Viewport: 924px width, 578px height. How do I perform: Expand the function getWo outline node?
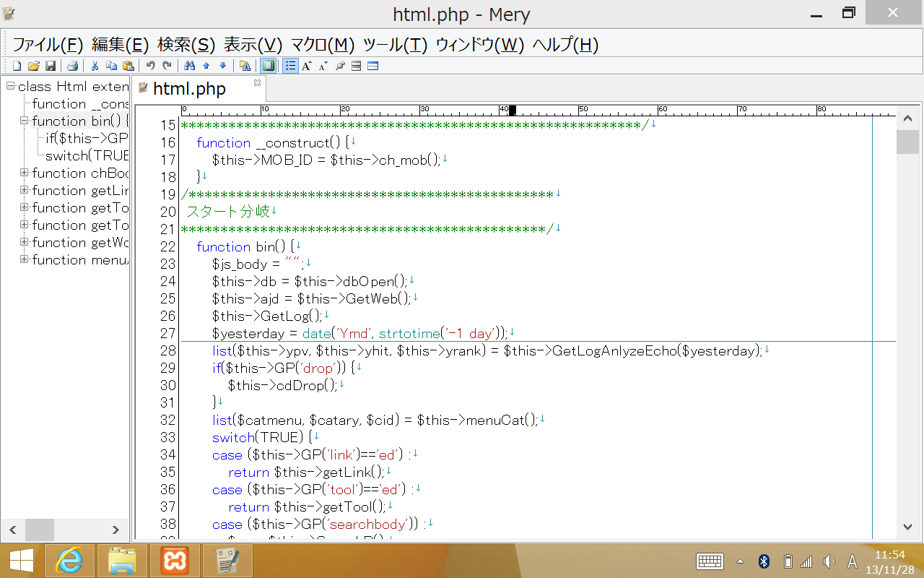(x=24, y=242)
